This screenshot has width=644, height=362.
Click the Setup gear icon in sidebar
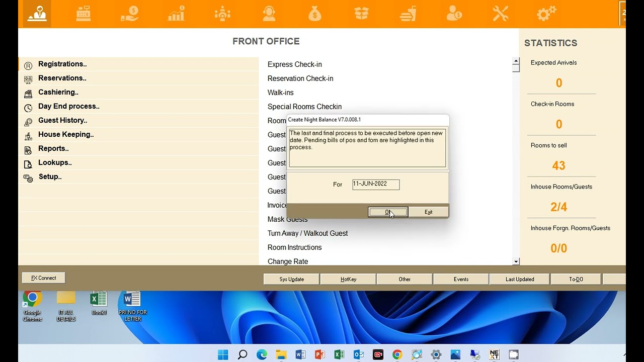coord(28,178)
